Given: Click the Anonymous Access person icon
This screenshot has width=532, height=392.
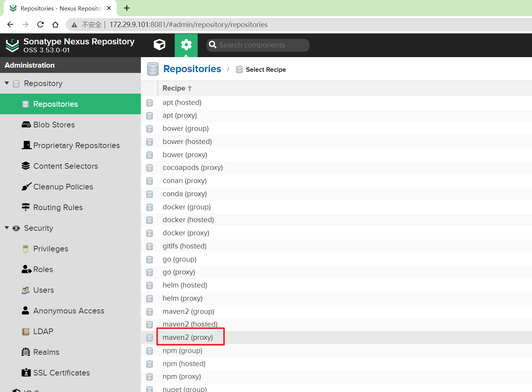Looking at the screenshot, I should (26, 310).
